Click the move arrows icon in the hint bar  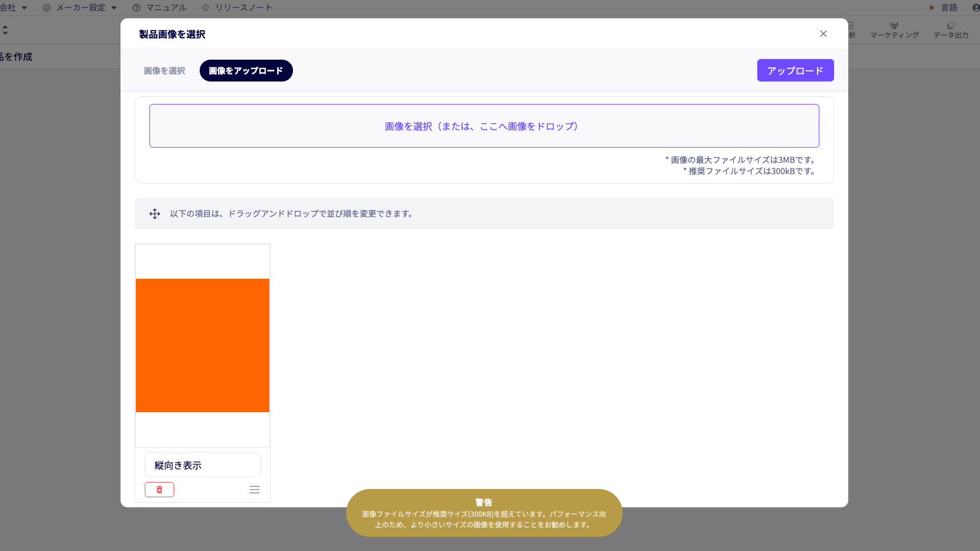(155, 214)
